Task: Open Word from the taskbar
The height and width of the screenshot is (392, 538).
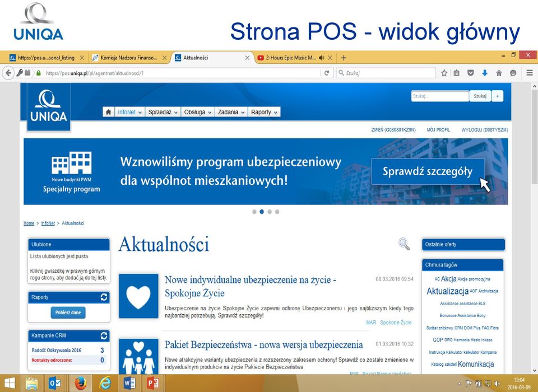Action: click(x=129, y=383)
